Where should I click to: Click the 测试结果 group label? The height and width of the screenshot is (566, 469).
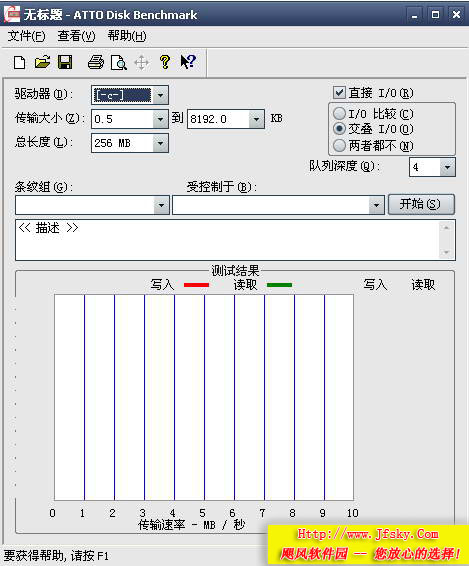(x=235, y=271)
